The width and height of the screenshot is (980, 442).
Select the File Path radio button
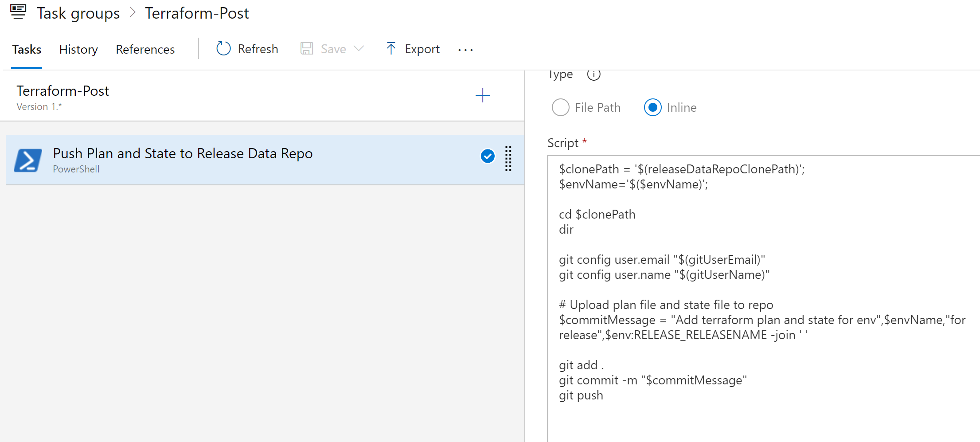[x=560, y=107]
